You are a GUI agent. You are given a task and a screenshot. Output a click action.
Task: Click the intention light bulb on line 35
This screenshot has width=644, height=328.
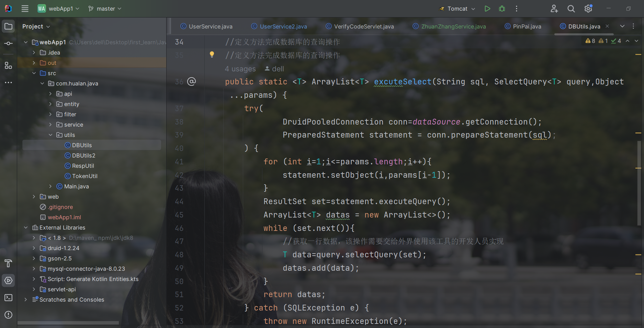[x=212, y=54]
